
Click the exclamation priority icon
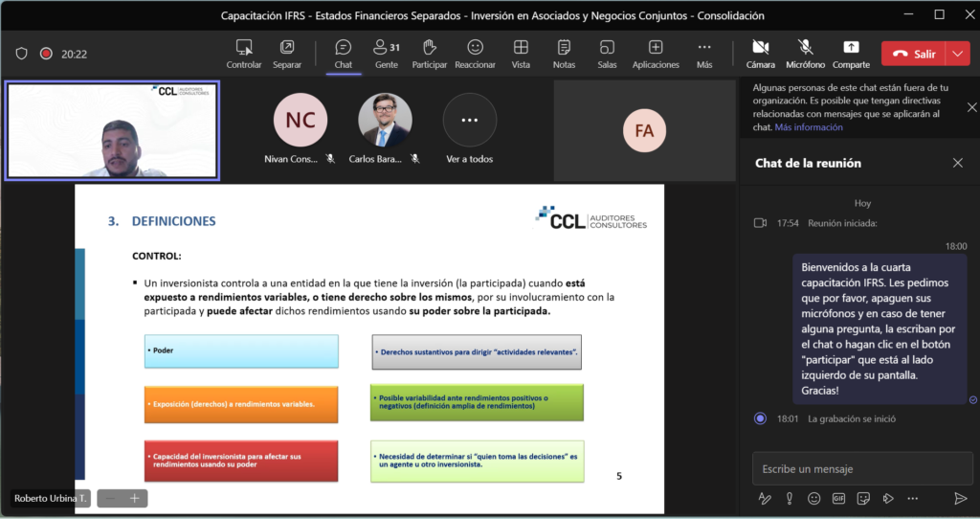(x=790, y=498)
